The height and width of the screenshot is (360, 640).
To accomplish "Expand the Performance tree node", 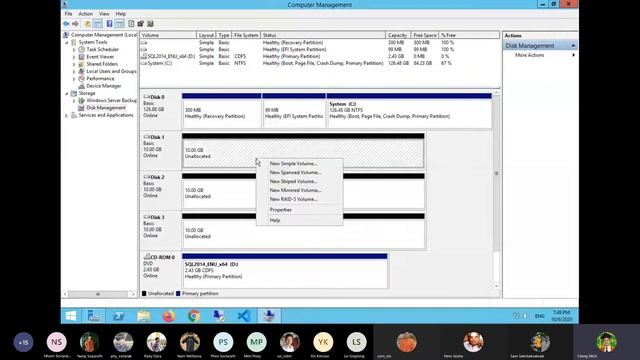I will coord(74,79).
